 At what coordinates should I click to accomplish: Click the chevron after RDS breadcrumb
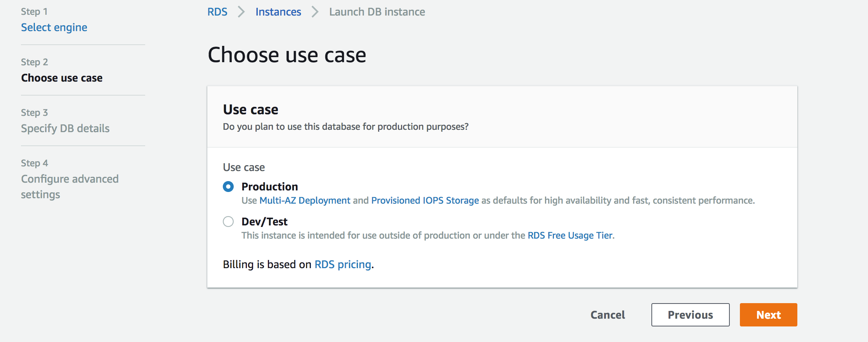coord(241,12)
